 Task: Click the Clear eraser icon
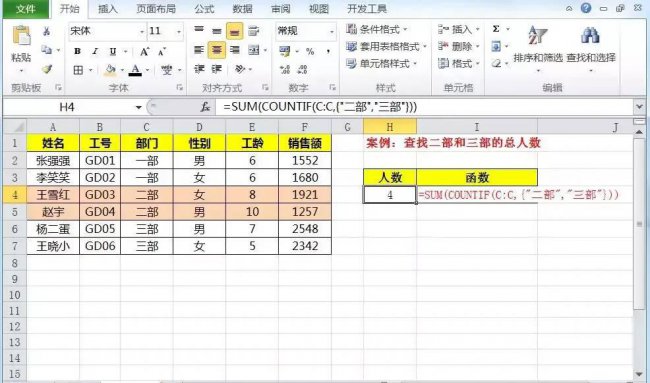[x=496, y=63]
